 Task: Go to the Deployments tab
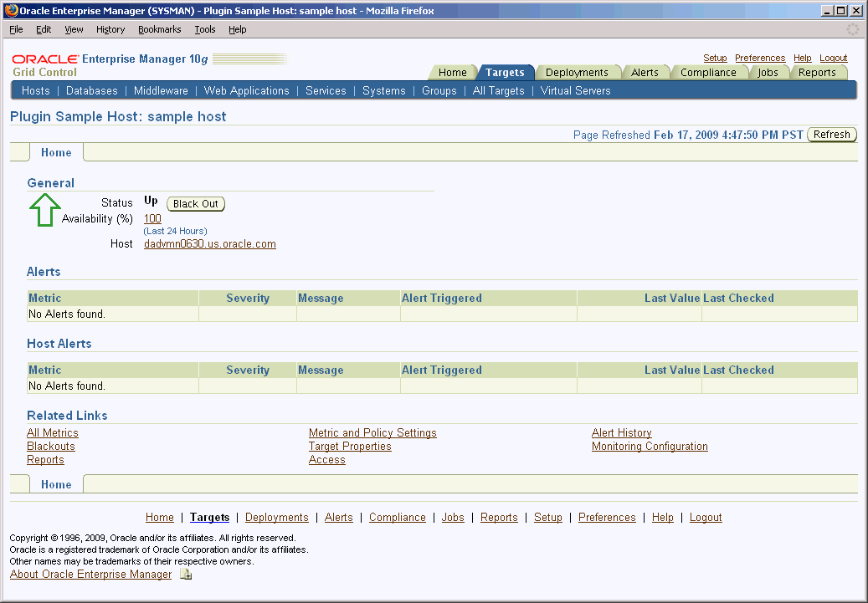click(x=577, y=73)
